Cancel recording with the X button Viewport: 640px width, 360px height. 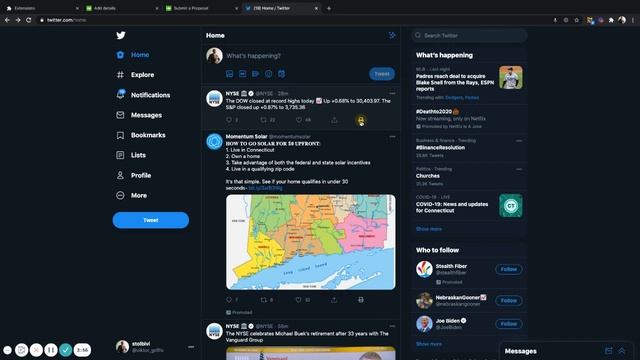pos(36,350)
